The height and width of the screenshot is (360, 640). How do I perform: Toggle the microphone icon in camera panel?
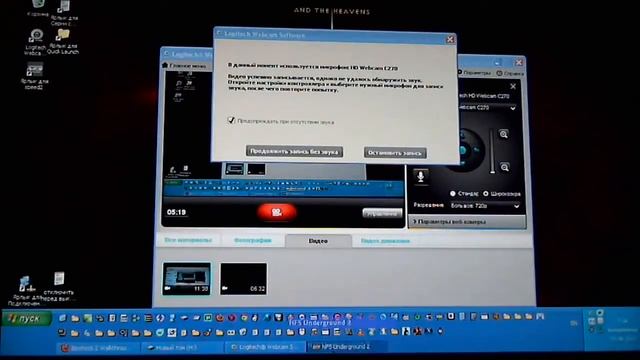(x=420, y=176)
